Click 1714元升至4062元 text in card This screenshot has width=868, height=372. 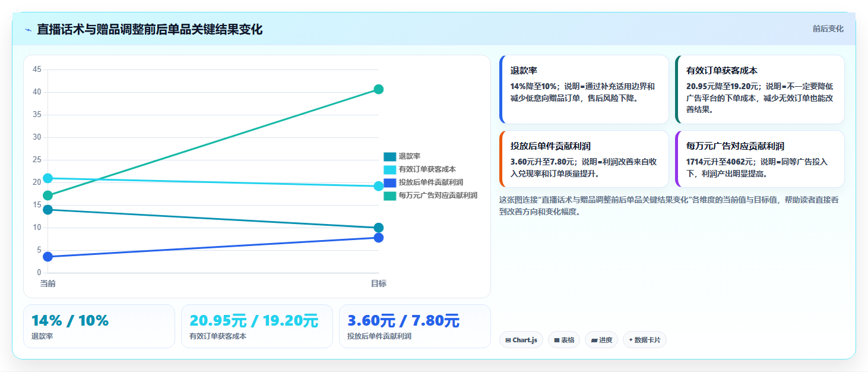(720, 162)
